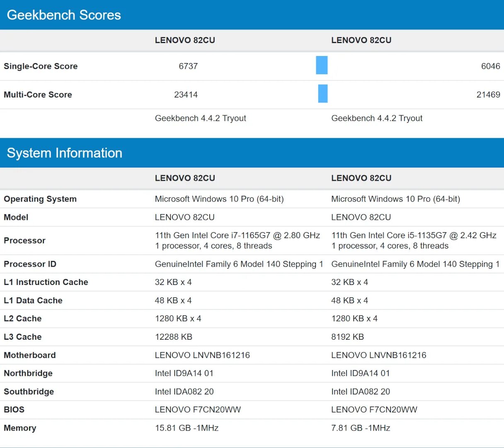This screenshot has width=504, height=448.
Task: Click the Model row label
Action: (16, 217)
